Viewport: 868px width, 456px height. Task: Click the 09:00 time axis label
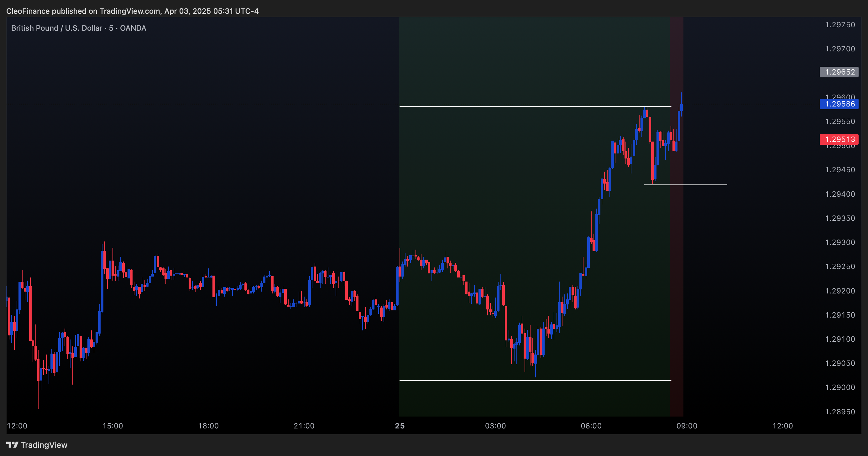point(687,426)
